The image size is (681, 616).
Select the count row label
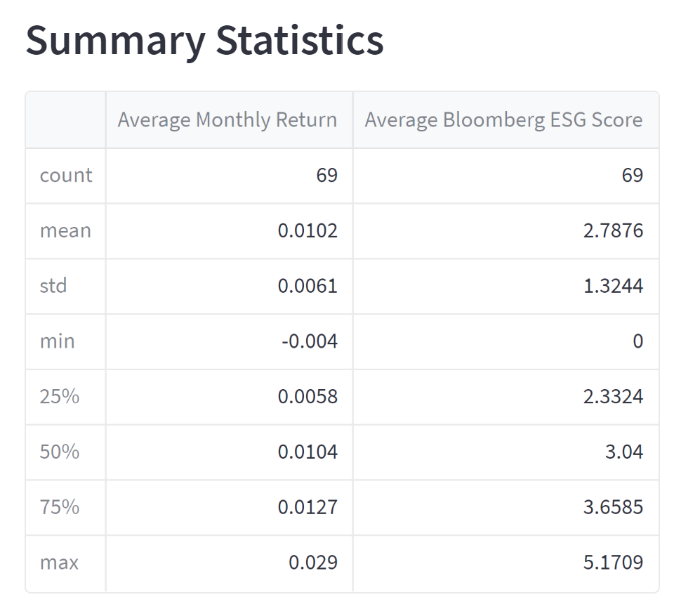click(66, 176)
